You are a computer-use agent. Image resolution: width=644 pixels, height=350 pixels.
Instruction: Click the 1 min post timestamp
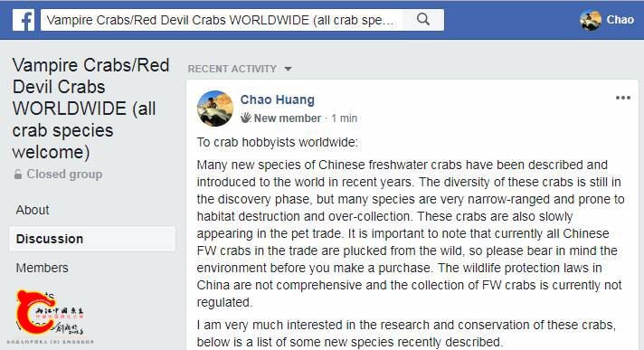click(x=345, y=118)
